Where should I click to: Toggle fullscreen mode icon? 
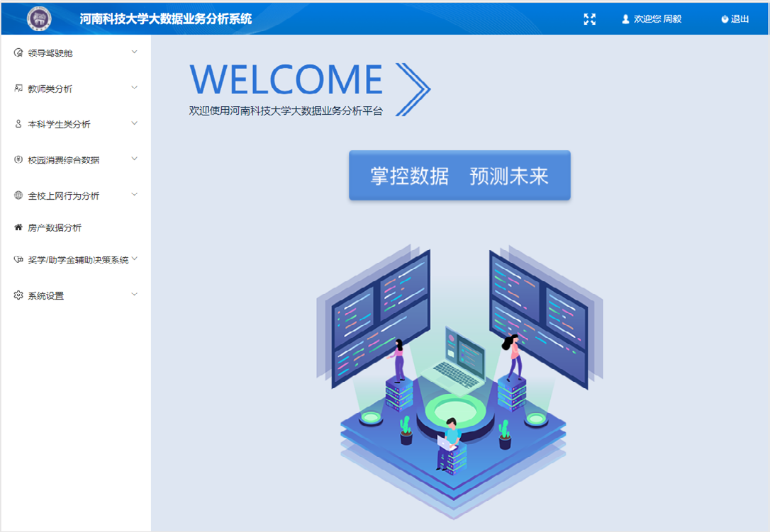click(589, 19)
